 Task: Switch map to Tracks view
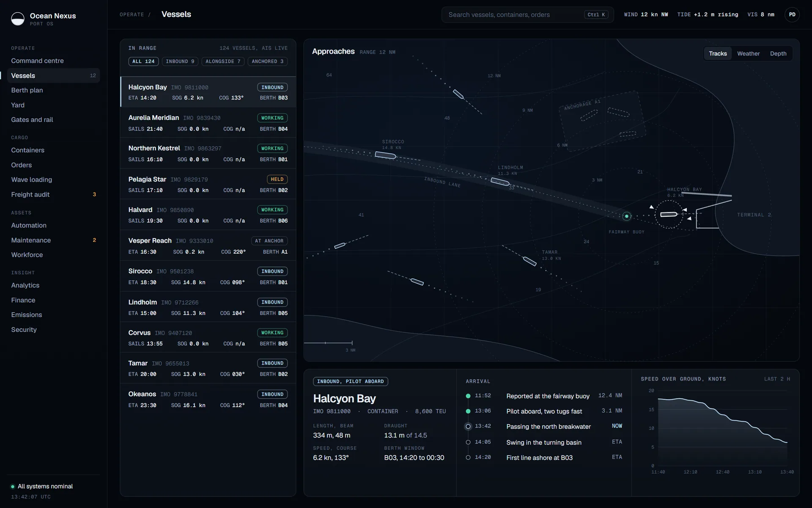718,53
